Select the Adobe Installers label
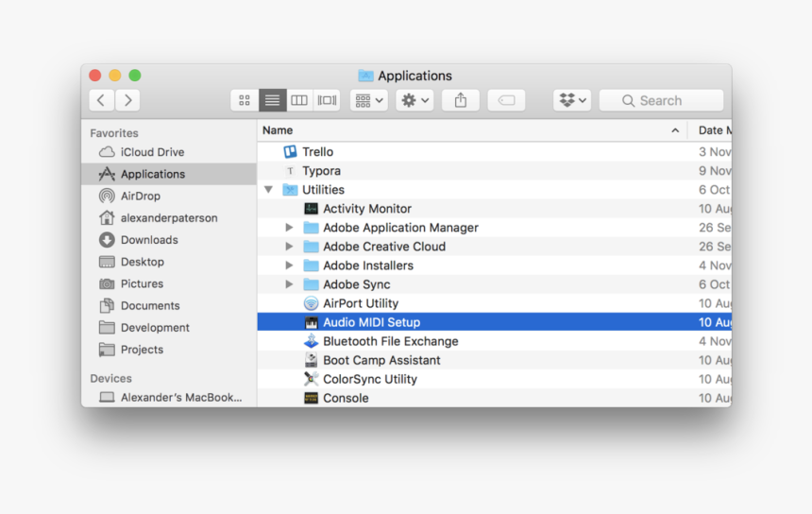Screen dimensions: 812x514 [368, 266]
